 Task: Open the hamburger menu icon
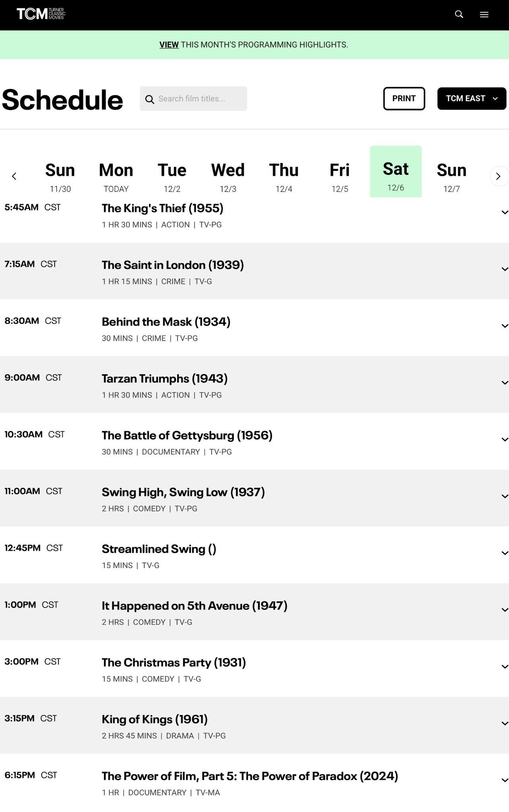click(484, 14)
